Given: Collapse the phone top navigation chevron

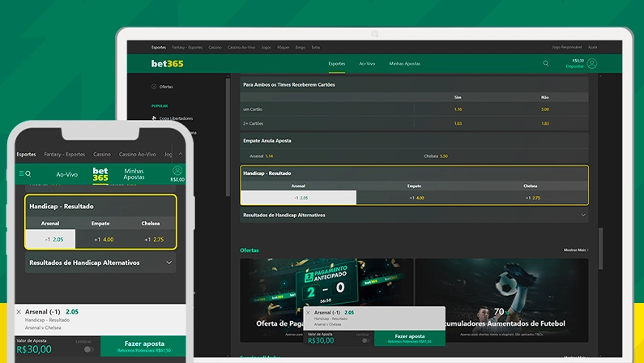Looking at the screenshot, I should pyautogui.click(x=181, y=154).
